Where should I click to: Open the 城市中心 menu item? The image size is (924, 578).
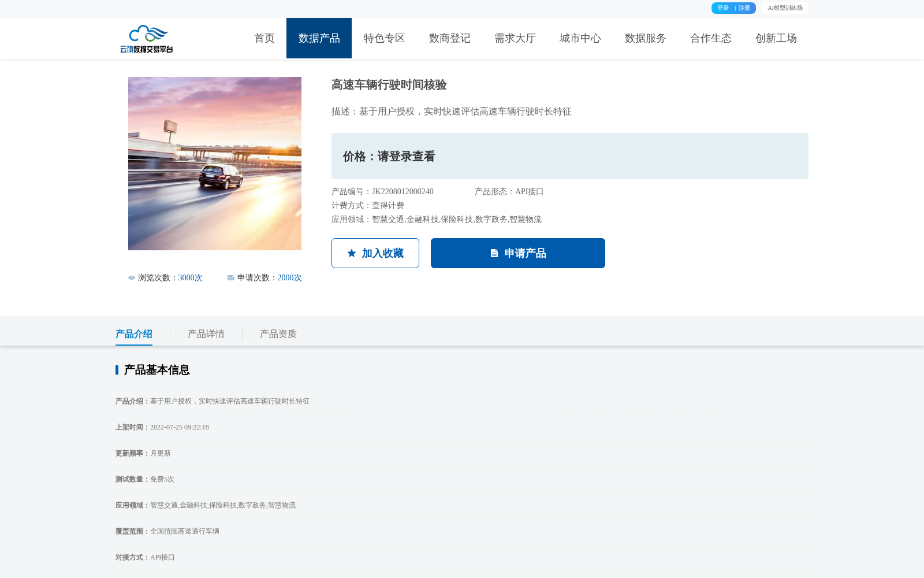(580, 38)
